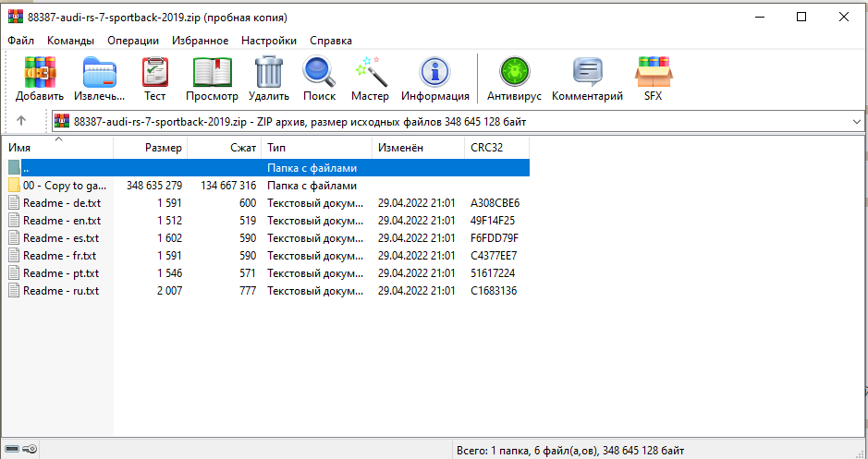Go up one folder with the arrow button
This screenshot has height=459, width=868.
[21, 121]
